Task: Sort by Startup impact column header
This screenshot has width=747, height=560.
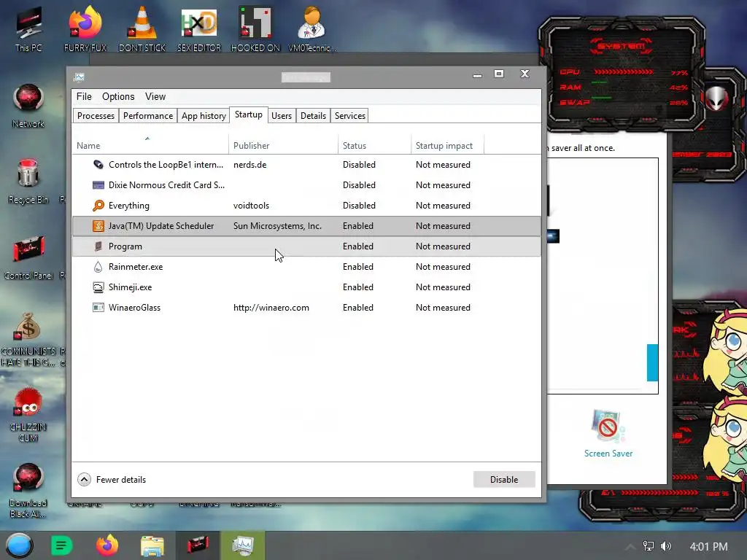Action: point(447,145)
